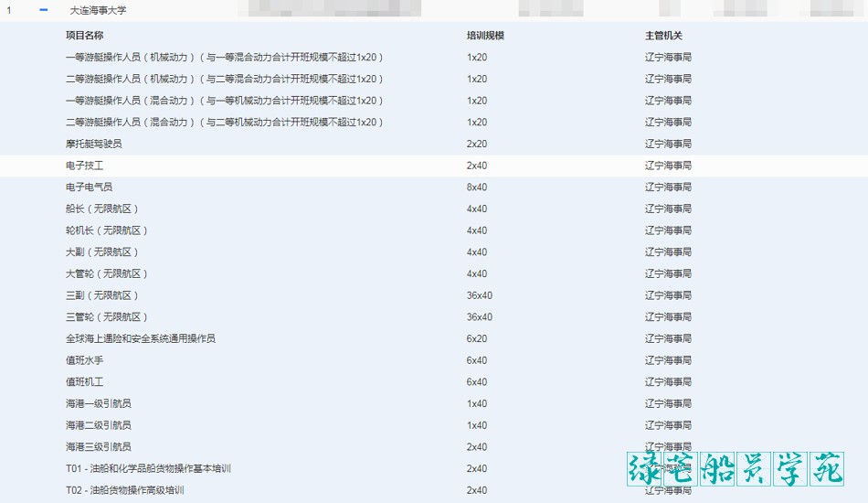
Task: Select the 三副（无限航区）project name
Action: click(x=101, y=294)
